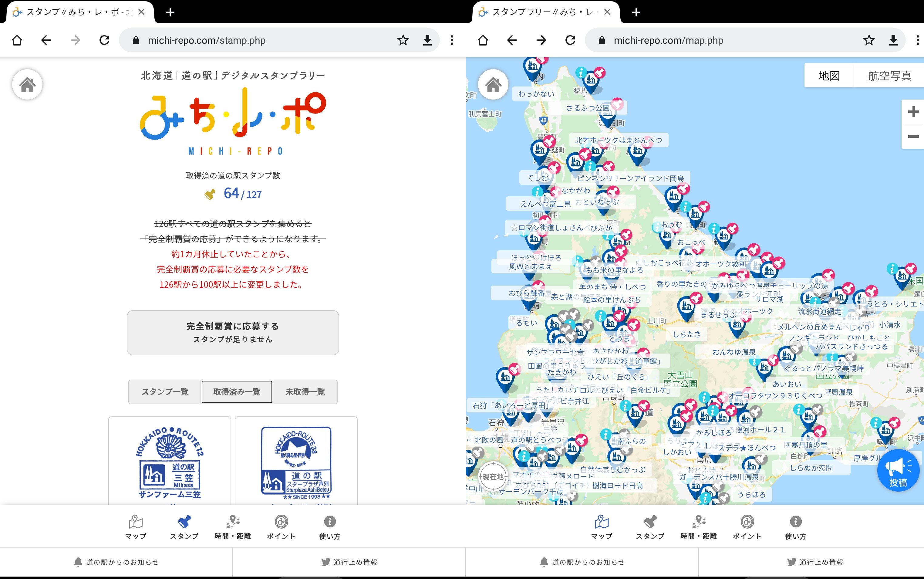The width and height of the screenshot is (924, 579).
Task: Show 未取得一覧 stamp list
Action: tap(305, 392)
